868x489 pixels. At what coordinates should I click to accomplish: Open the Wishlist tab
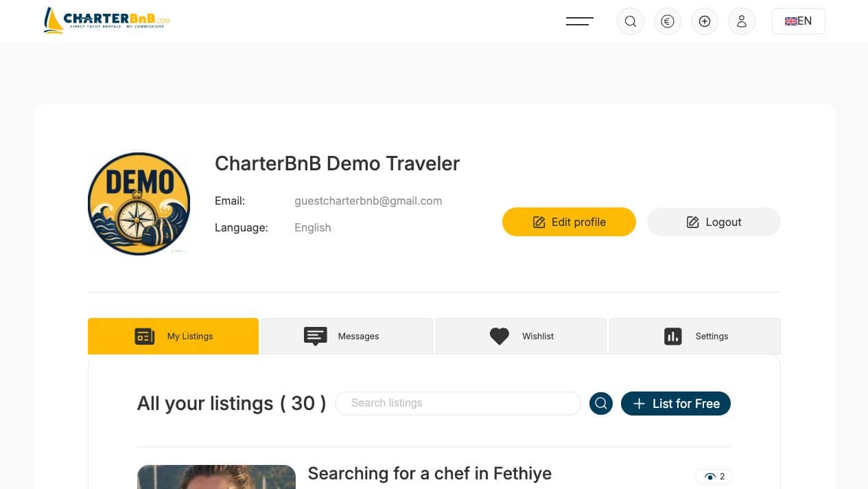tap(521, 336)
